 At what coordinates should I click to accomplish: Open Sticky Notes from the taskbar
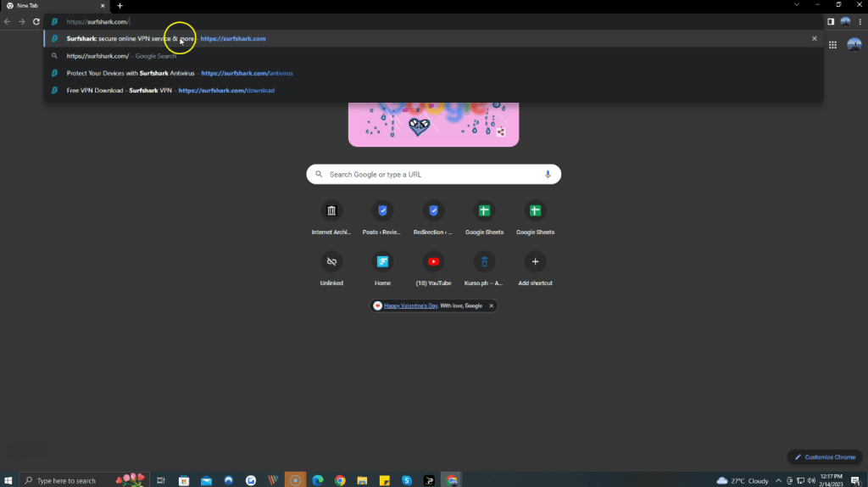pyautogui.click(x=384, y=480)
